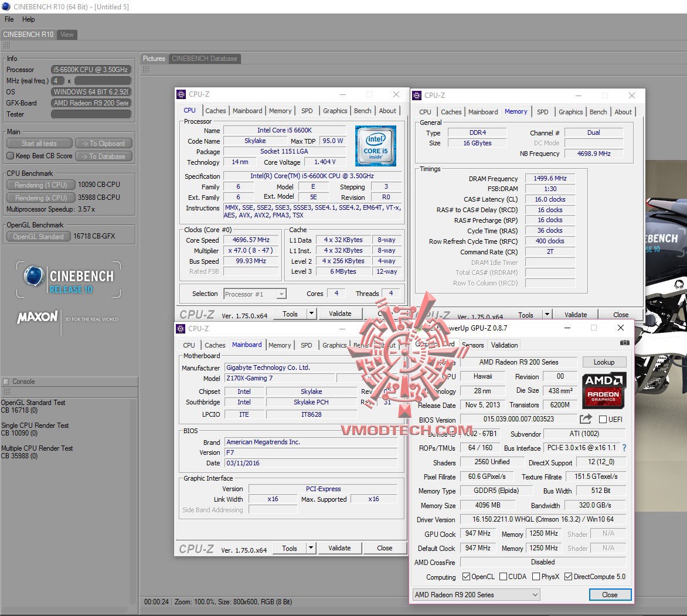Toggle OpenCL checkbox in GPU-Z
Image resolution: width=687 pixels, height=616 pixels.
pyautogui.click(x=466, y=577)
